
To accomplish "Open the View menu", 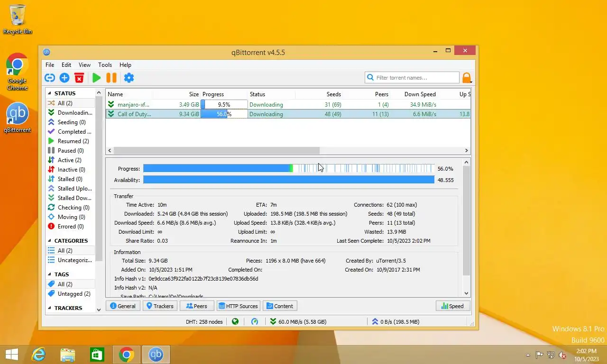I will [x=84, y=65].
